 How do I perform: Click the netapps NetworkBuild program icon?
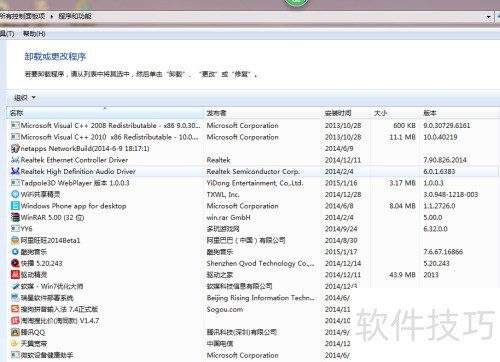click(15, 148)
